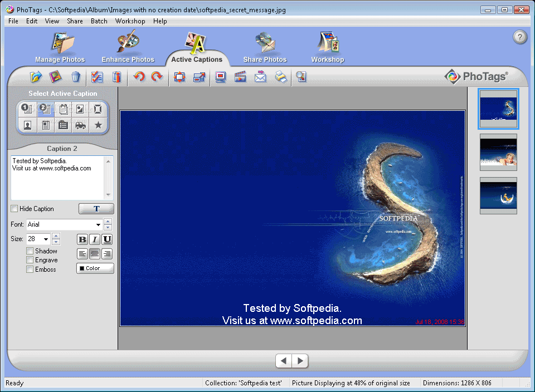Enable the Emboss checkbox
Image resolution: width=535 pixels, height=392 pixels.
[x=30, y=269]
